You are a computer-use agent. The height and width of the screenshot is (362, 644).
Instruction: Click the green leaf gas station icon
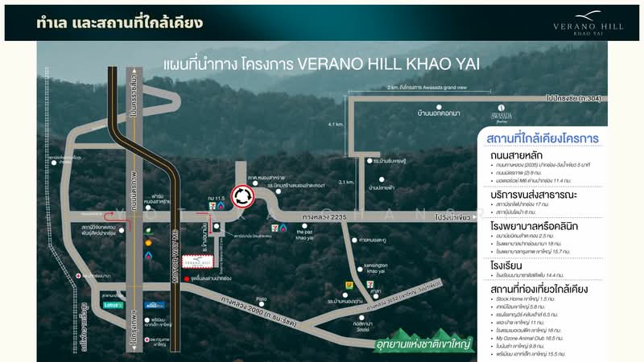(x=149, y=231)
